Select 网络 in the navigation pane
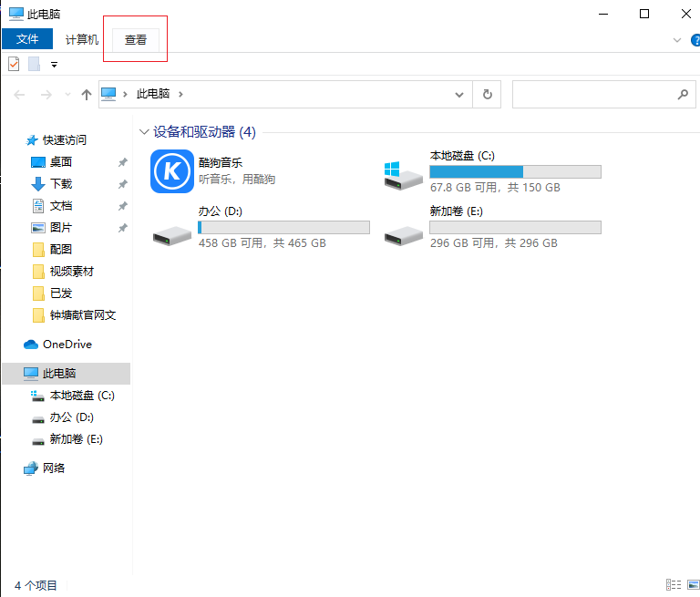Screen dimensions: 700x597 [x=54, y=468]
